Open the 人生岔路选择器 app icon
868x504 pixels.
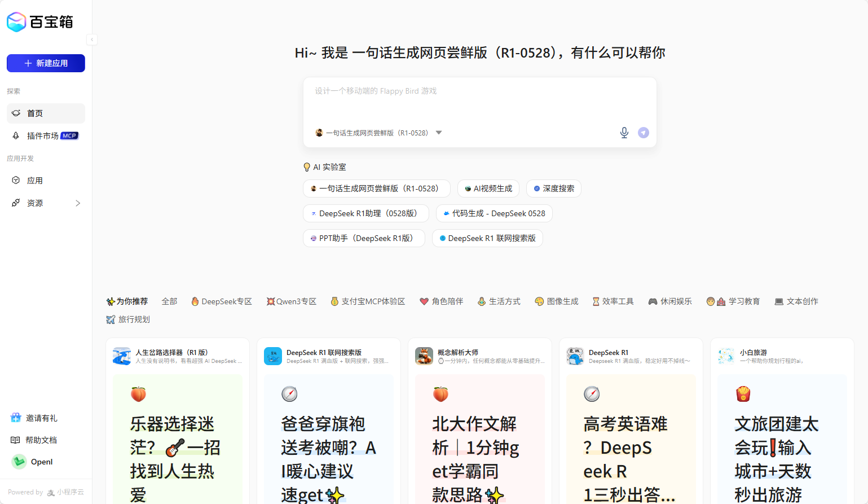[122, 356]
